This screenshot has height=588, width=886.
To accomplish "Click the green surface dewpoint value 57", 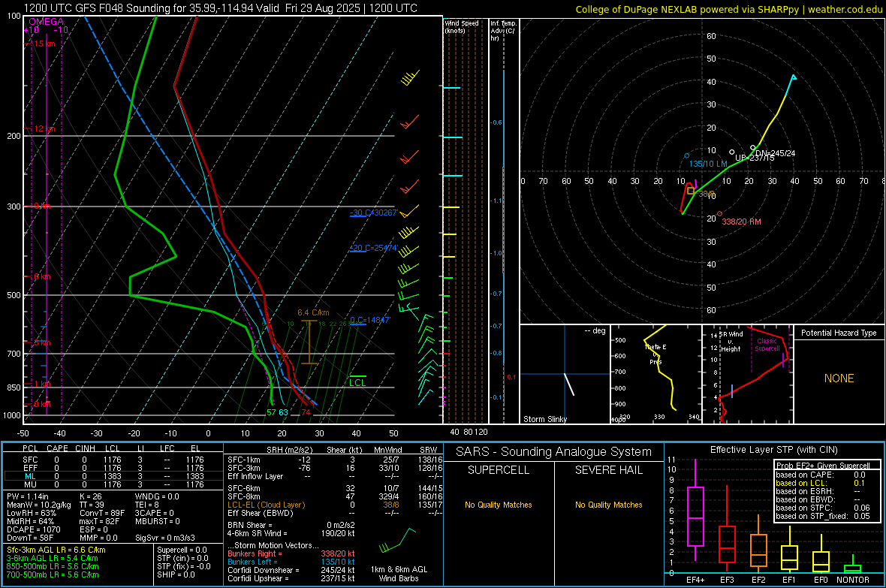I will 271,412.
